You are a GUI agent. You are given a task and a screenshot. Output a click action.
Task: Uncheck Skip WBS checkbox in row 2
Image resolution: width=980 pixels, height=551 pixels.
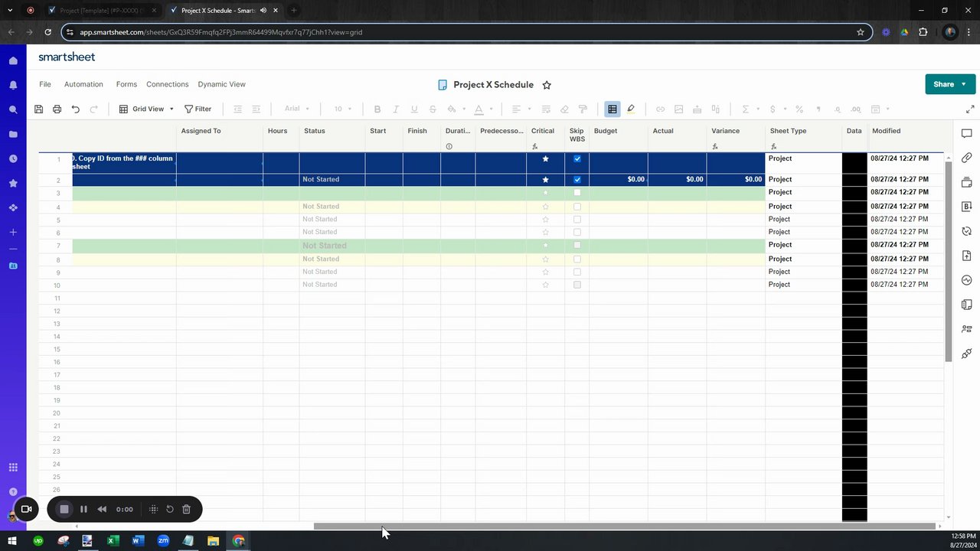pos(577,180)
